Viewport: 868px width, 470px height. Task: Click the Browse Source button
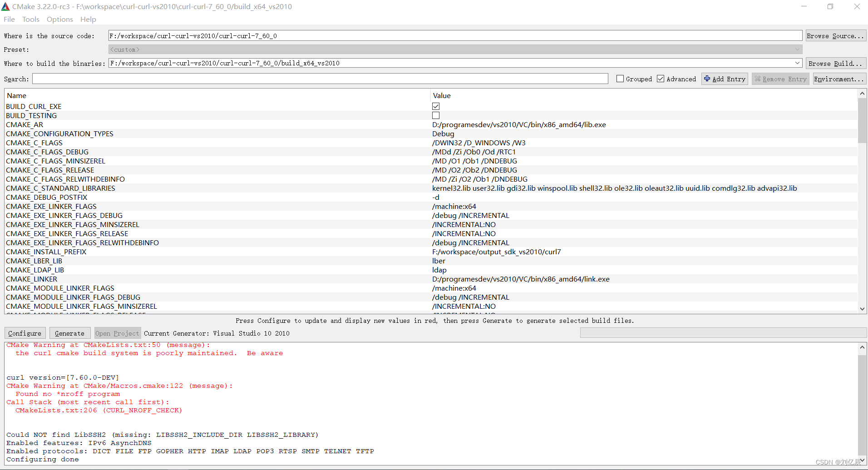(835, 36)
